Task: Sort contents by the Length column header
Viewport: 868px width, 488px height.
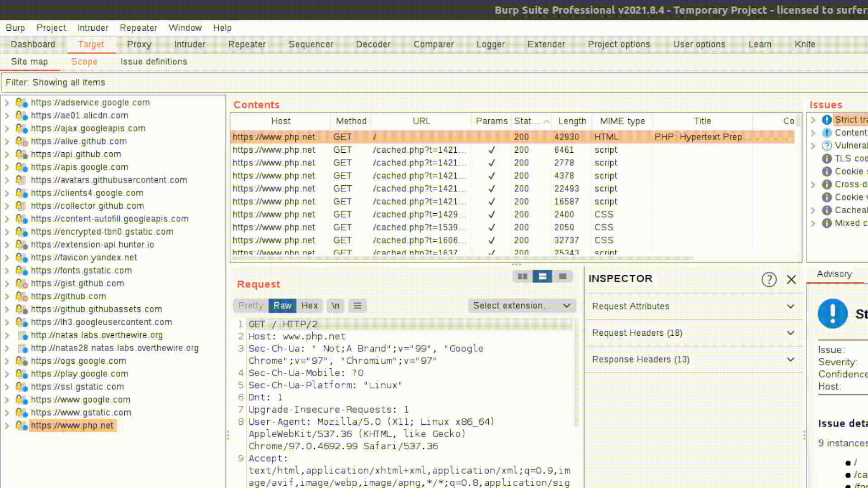Action: (x=571, y=121)
